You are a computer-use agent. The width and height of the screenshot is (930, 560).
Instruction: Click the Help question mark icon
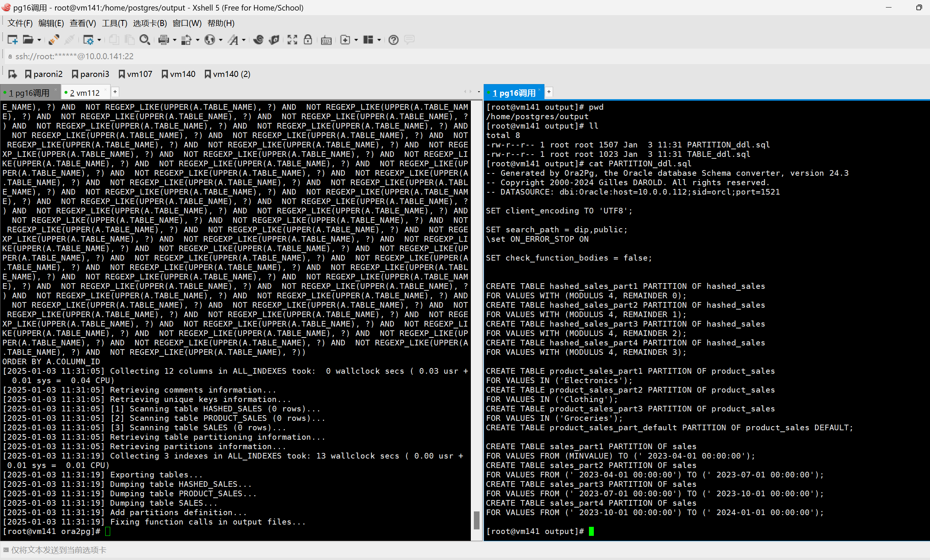click(393, 40)
